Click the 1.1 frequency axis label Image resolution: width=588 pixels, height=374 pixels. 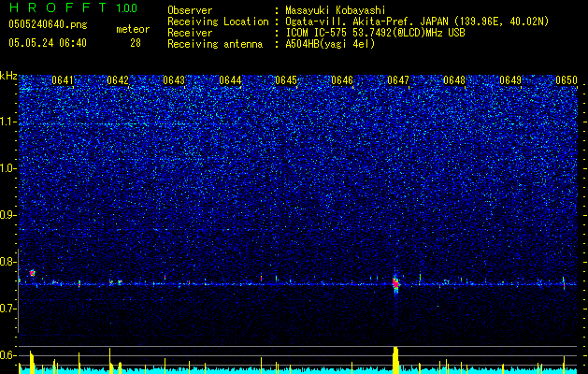7,122
